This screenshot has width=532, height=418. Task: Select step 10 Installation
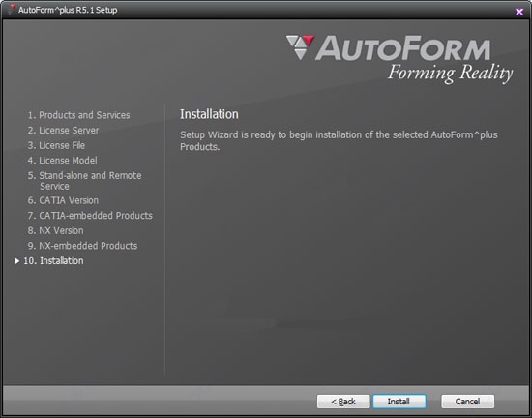click(53, 261)
